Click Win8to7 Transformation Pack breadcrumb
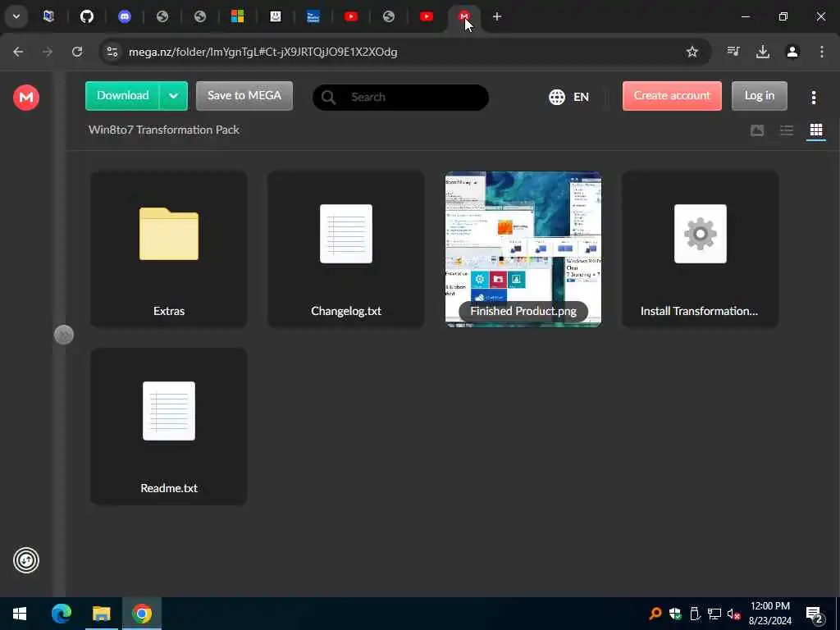840x630 pixels. 164,130
